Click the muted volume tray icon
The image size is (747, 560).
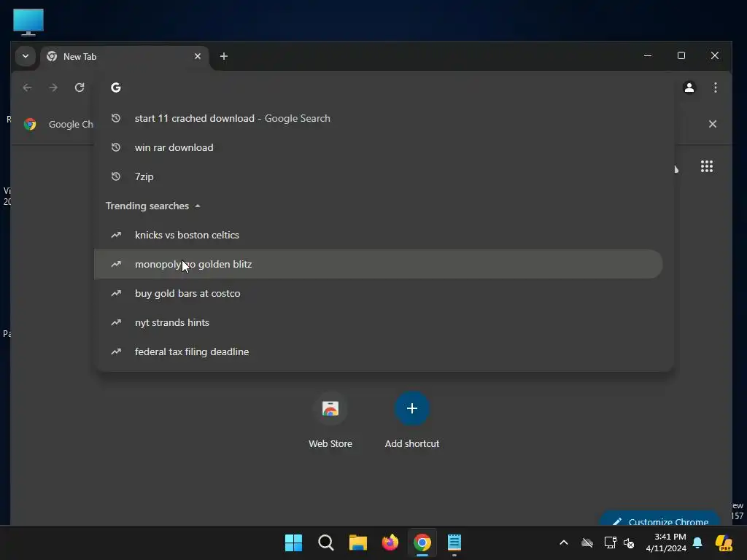point(629,542)
